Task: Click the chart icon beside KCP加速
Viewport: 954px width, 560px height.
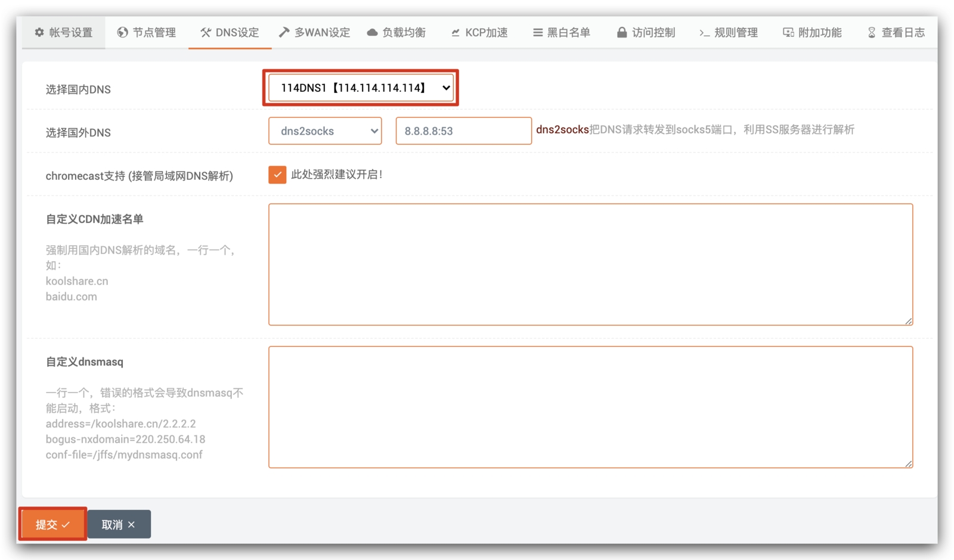Action: (x=456, y=33)
